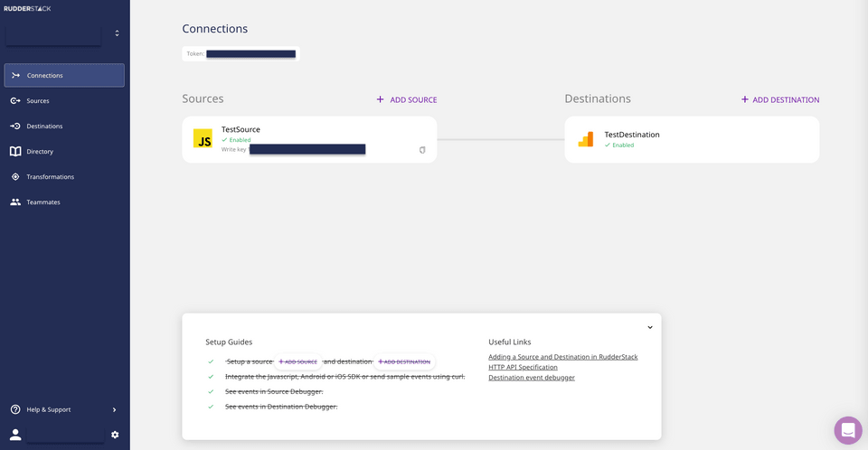The image size is (868, 450).
Task: Click 'See events in Destination Debugger' text
Action: 281,407
